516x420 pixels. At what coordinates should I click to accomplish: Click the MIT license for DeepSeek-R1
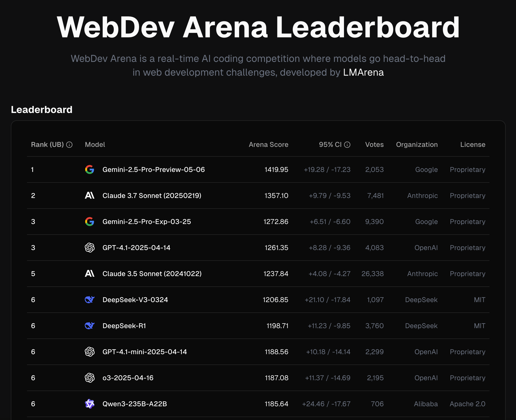click(x=480, y=326)
